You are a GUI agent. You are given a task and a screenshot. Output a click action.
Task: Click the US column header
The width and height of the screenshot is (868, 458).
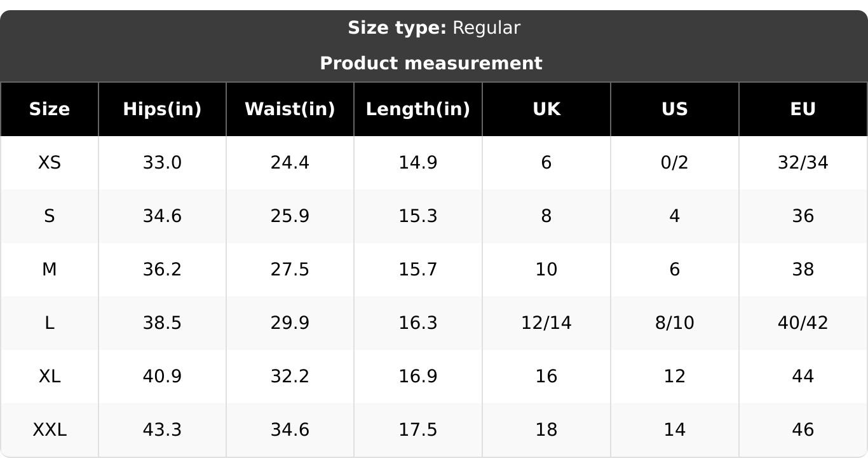(x=675, y=109)
